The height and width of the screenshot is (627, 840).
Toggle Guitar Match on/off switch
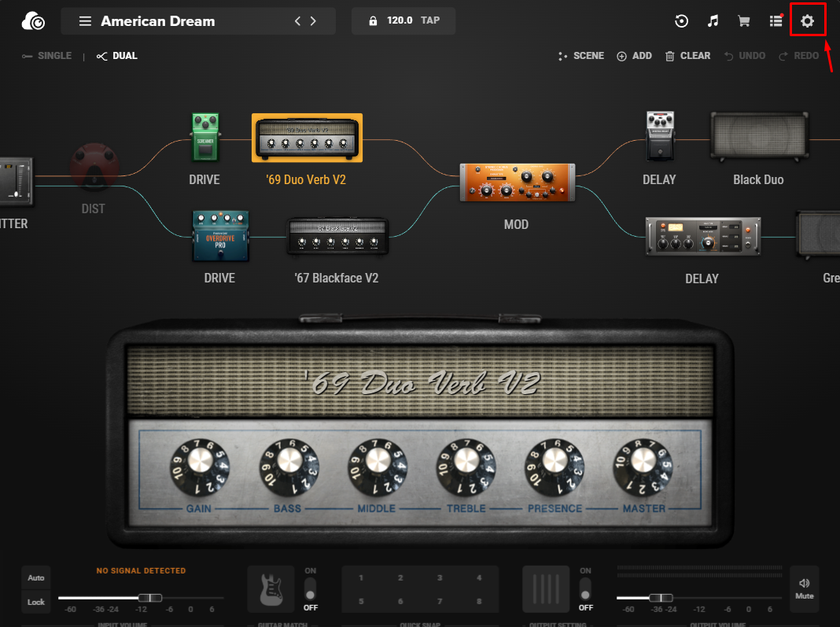click(310, 588)
